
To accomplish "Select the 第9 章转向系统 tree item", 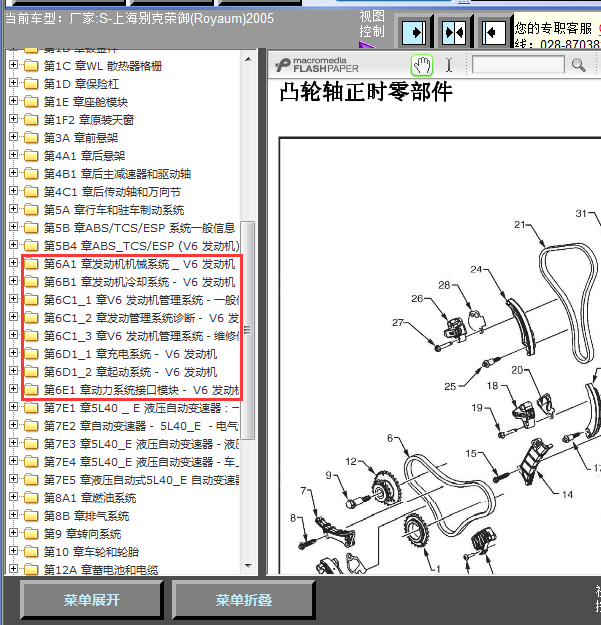I will pos(82,534).
